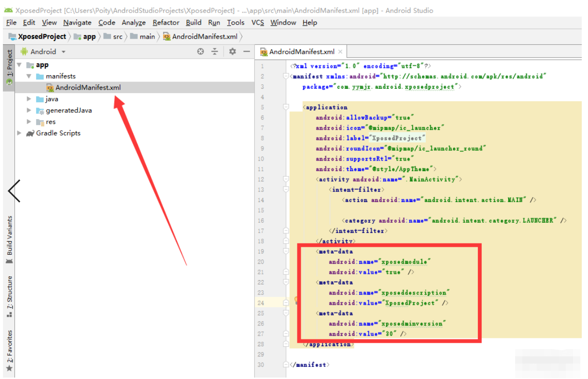Switch to the AndroidManifest.xml editor tab
The height and width of the screenshot is (379, 588).
click(301, 52)
